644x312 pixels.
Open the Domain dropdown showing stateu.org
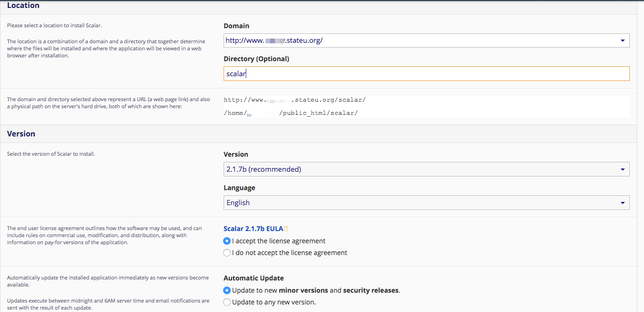[427, 40]
